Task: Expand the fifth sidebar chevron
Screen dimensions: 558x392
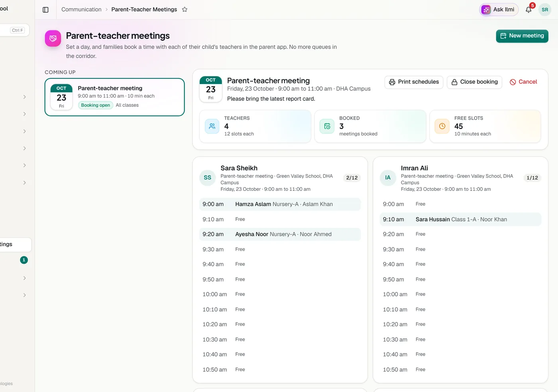Action: (25, 166)
